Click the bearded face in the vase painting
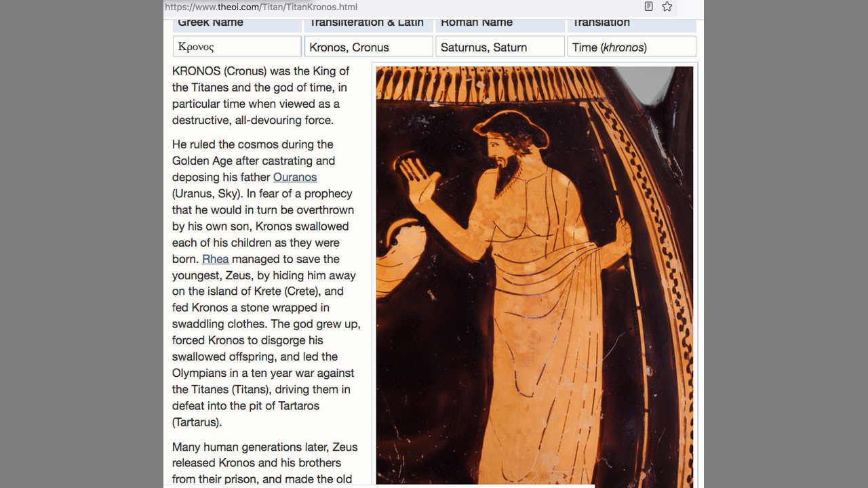Screen dimensions: 868x488 (500, 149)
